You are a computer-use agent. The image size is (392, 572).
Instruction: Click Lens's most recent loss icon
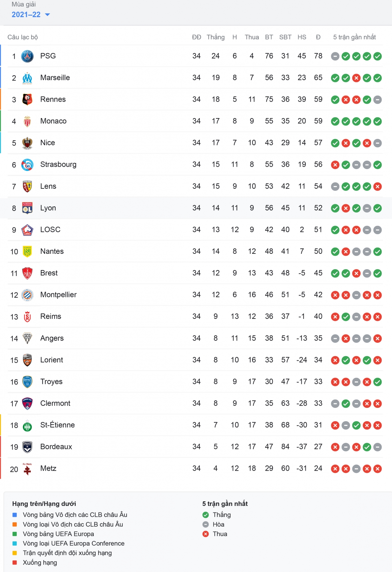[378, 186]
